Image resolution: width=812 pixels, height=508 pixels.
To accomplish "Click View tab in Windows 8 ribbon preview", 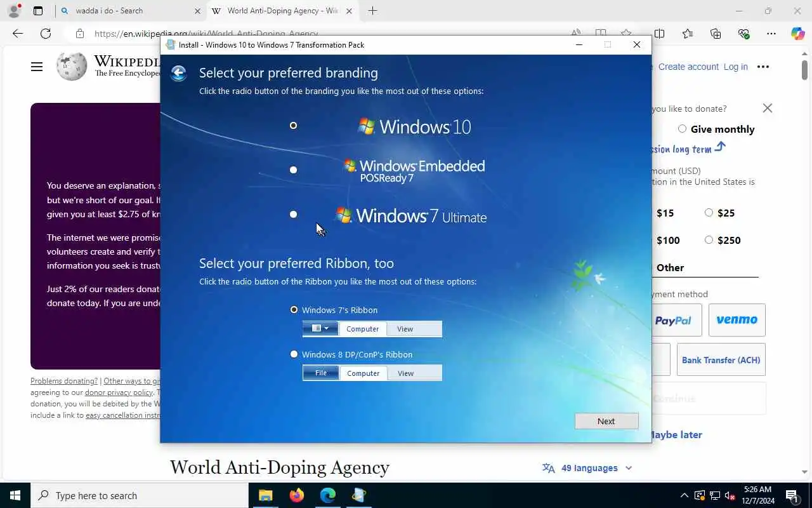I will point(405,373).
